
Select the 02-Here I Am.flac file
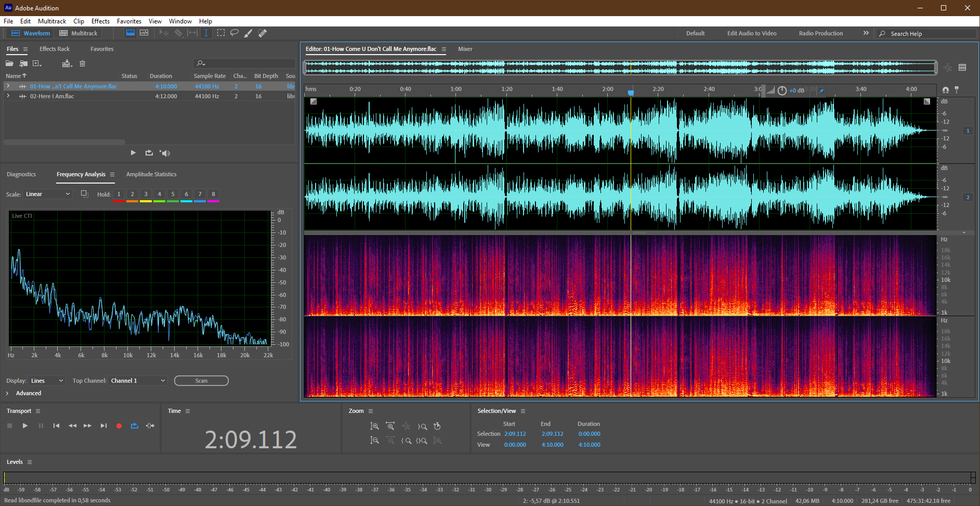pyautogui.click(x=52, y=96)
